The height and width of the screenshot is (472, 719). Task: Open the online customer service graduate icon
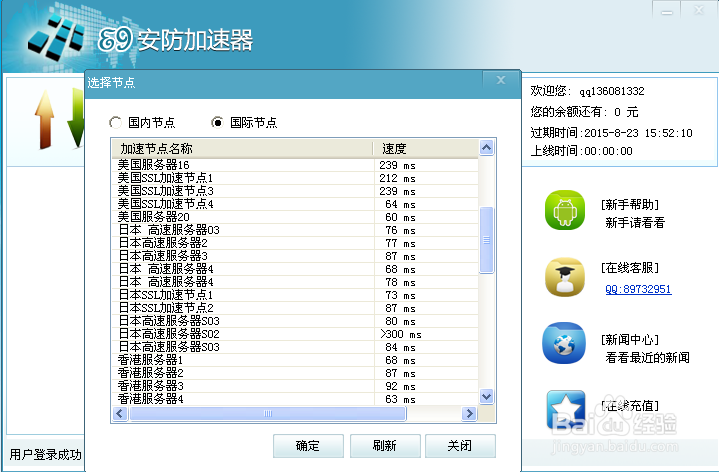[x=564, y=277]
